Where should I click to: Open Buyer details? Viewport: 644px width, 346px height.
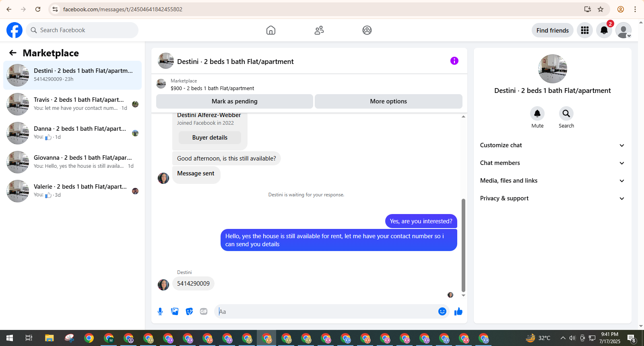(x=210, y=138)
